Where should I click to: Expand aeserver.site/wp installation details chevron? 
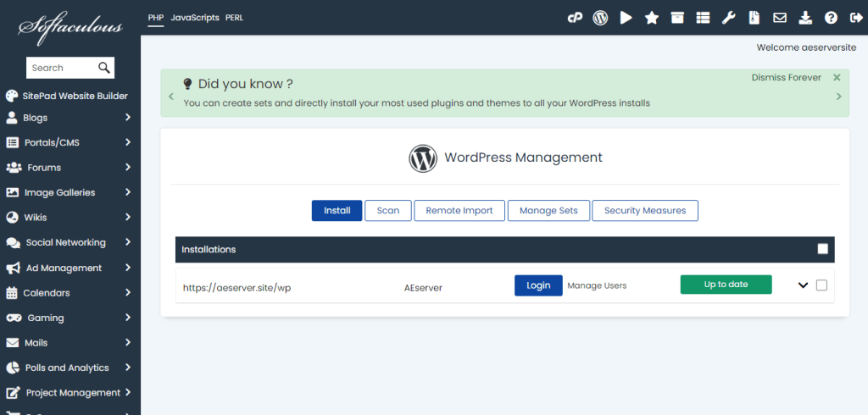coord(804,285)
